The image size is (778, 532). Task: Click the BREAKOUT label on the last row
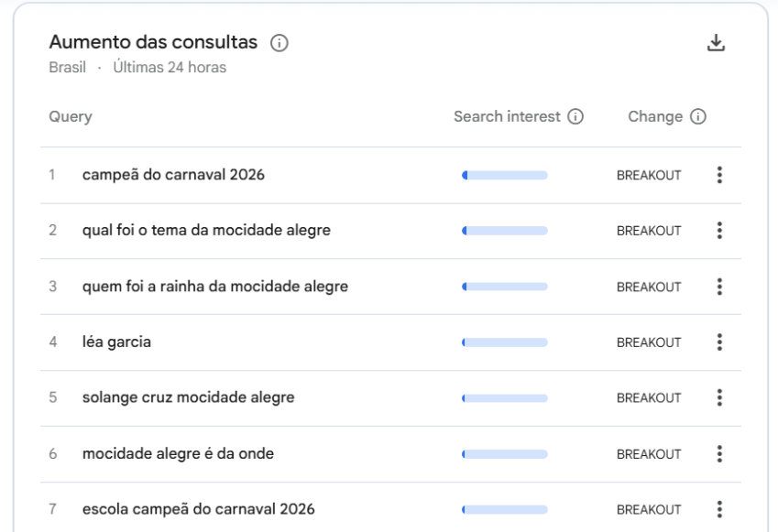point(649,509)
